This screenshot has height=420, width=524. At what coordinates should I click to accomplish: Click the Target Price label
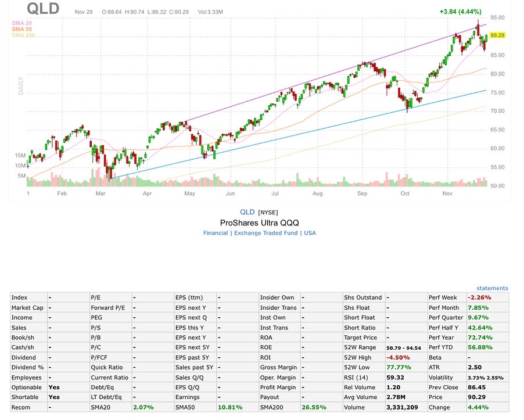point(360,338)
